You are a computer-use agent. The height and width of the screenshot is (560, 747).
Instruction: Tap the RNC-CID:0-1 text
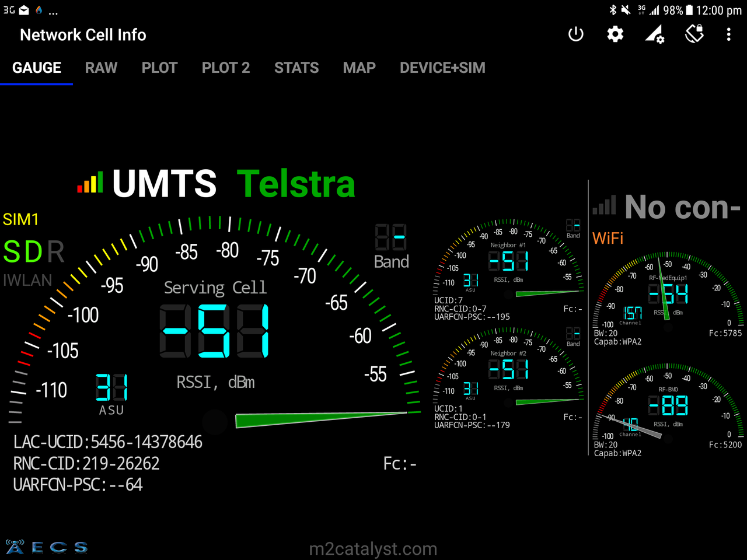(460, 417)
